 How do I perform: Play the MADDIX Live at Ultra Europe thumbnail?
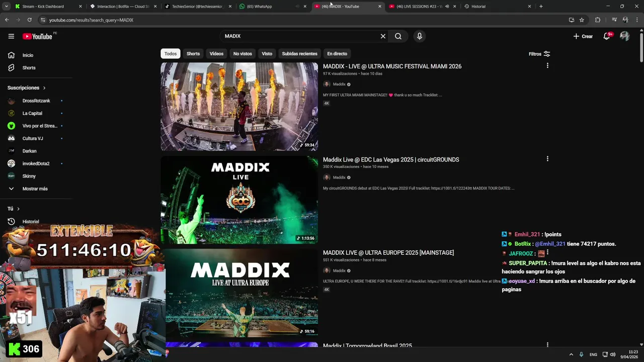click(239, 293)
